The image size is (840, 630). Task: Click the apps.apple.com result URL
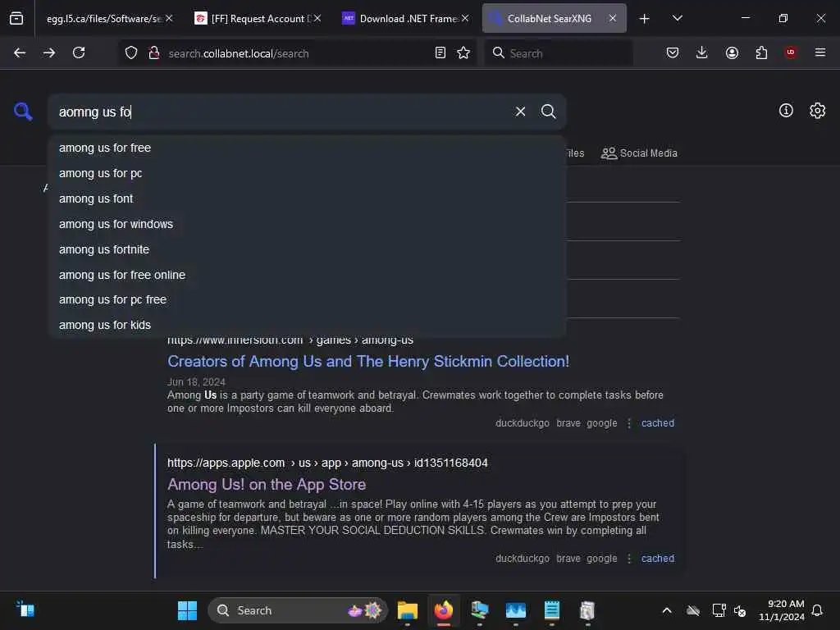pos(327,463)
